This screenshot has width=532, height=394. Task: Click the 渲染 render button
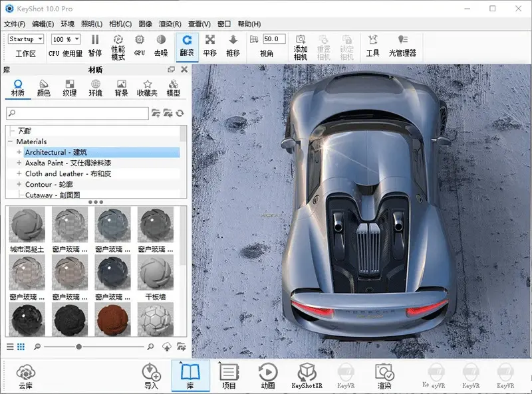[384, 376]
